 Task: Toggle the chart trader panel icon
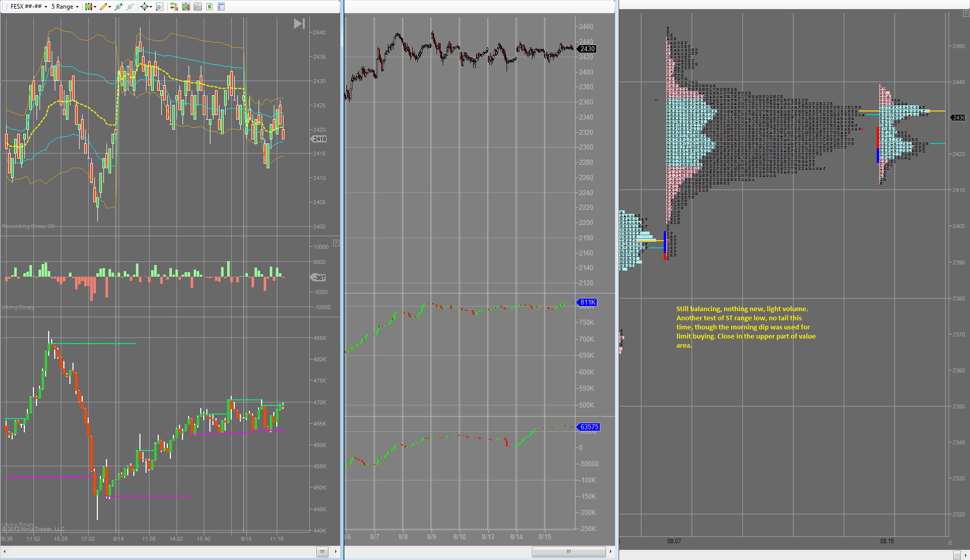click(x=174, y=7)
